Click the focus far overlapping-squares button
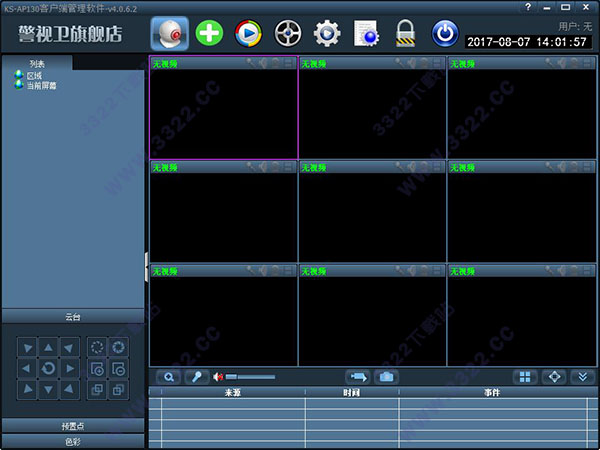Screen dimensions: 600x450 118,390
